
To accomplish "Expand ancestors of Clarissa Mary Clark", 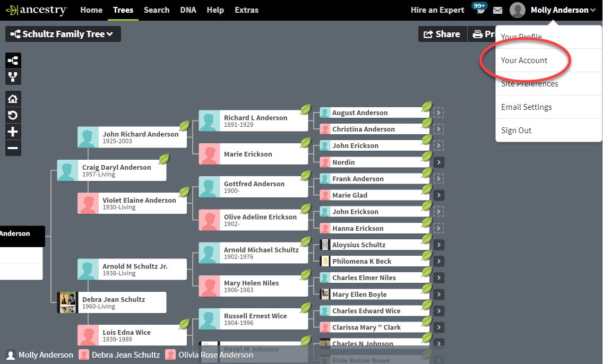I will coord(438,327).
